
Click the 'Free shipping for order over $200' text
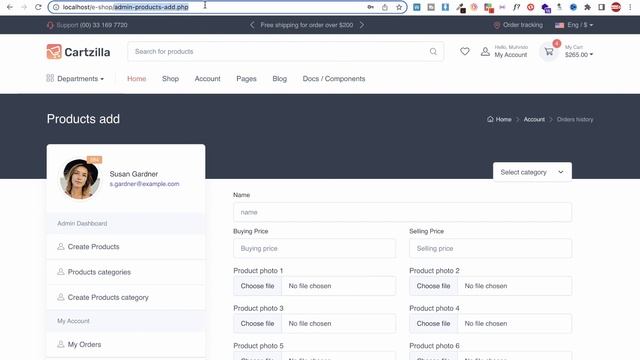307,25
